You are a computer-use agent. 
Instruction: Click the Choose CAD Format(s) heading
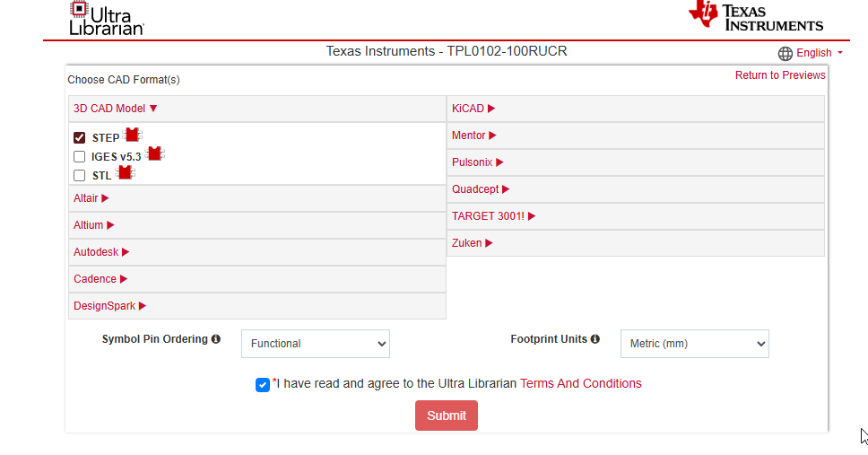coord(124,80)
